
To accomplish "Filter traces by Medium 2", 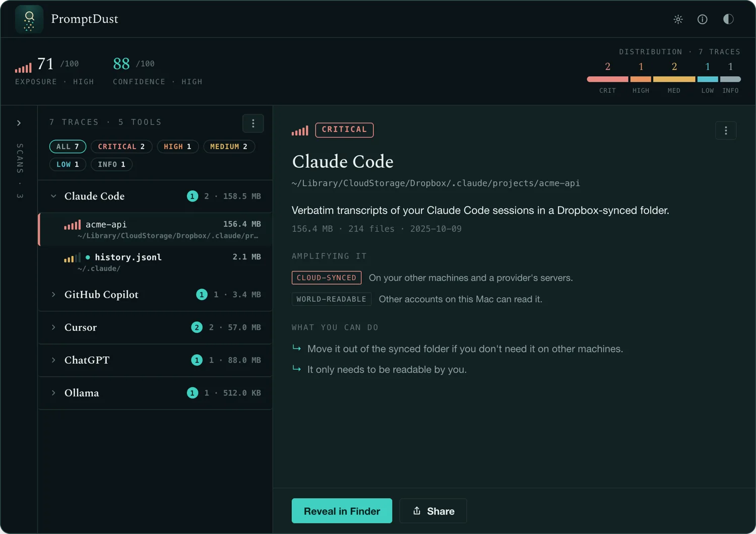I will pos(229,147).
